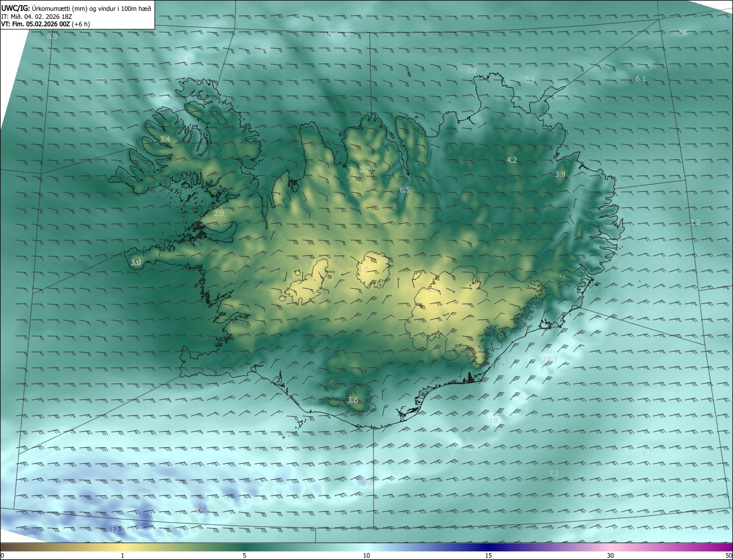This screenshot has height=560, width=733.
Task: Click the 10.3 precipitation value
Action: tap(550, 360)
